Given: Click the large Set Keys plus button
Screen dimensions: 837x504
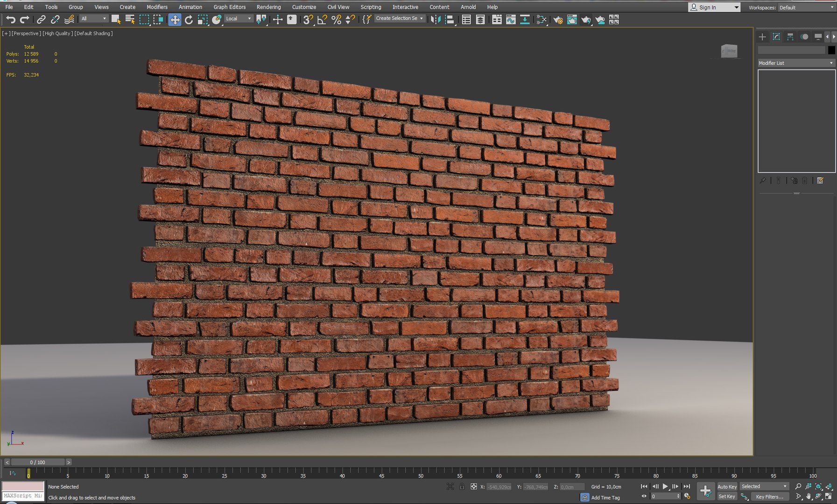Looking at the screenshot, I should (705, 491).
